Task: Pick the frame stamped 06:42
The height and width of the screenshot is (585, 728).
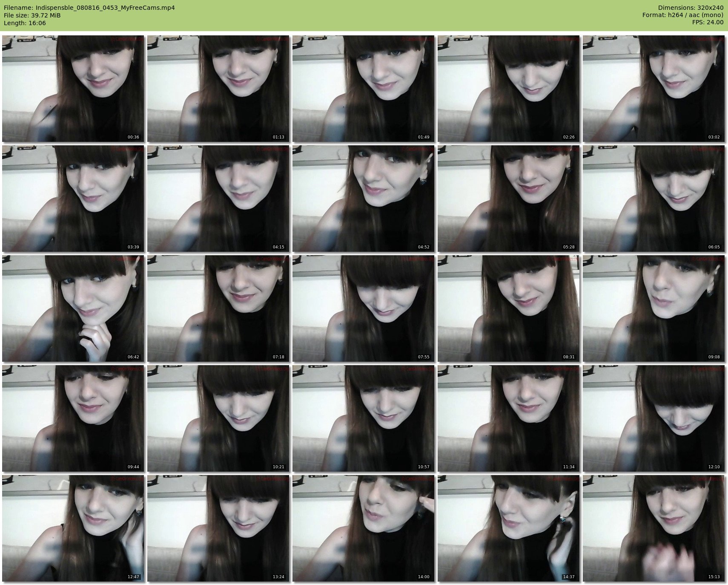Action: [x=73, y=308]
